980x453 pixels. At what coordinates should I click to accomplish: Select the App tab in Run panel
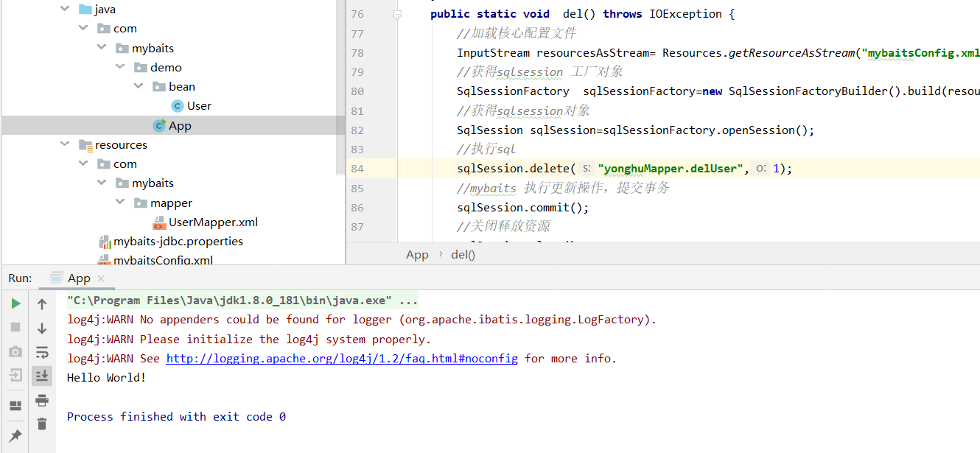79,278
